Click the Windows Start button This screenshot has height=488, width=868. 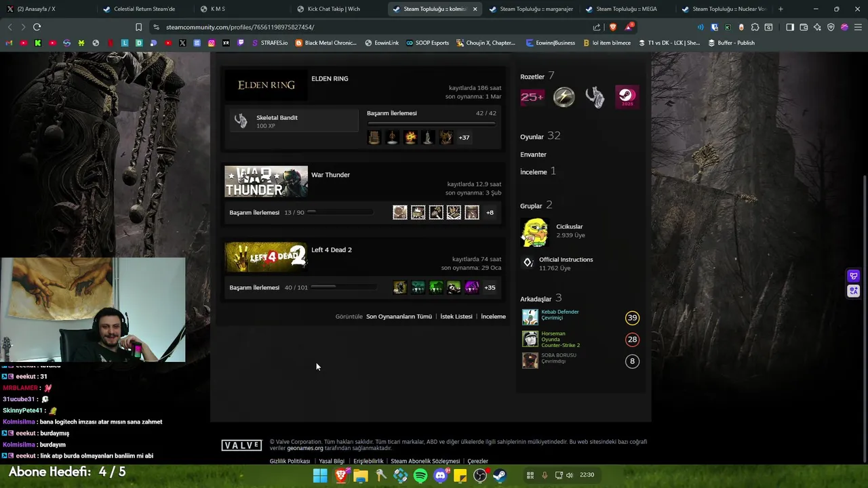[321, 476]
